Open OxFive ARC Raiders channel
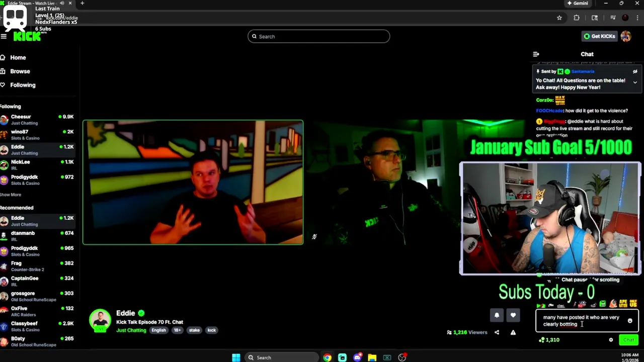This screenshot has width=644, height=362. (38, 311)
